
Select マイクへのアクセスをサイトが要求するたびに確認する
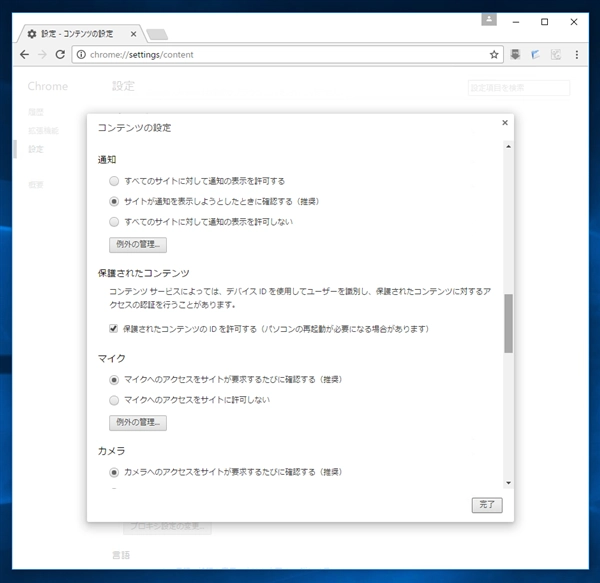(114, 379)
